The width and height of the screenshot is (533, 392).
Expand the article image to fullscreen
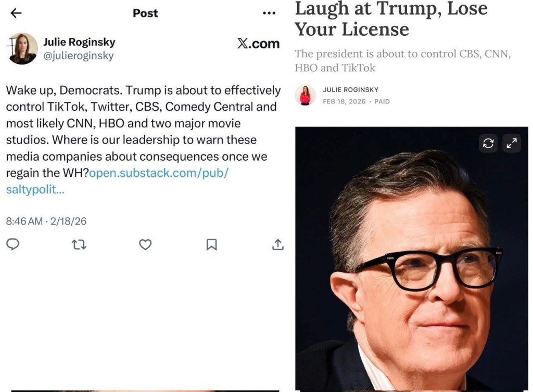(x=511, y=143)
